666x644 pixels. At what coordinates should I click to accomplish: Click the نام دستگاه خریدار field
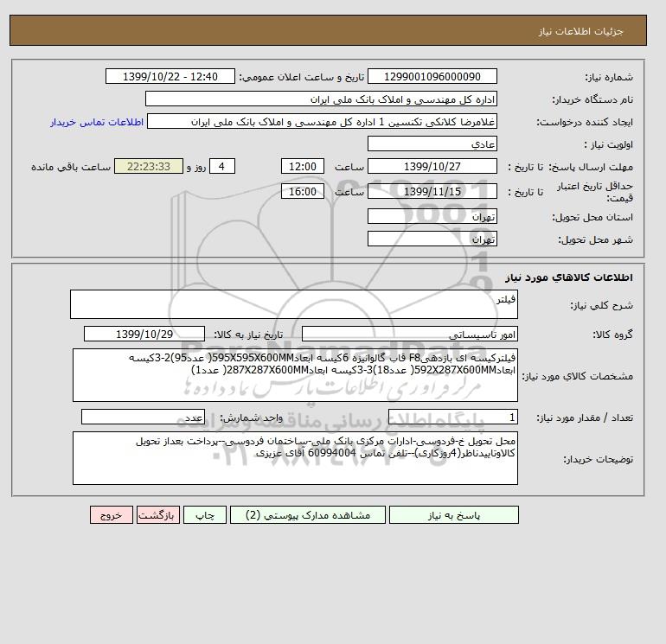coord(321,99)
